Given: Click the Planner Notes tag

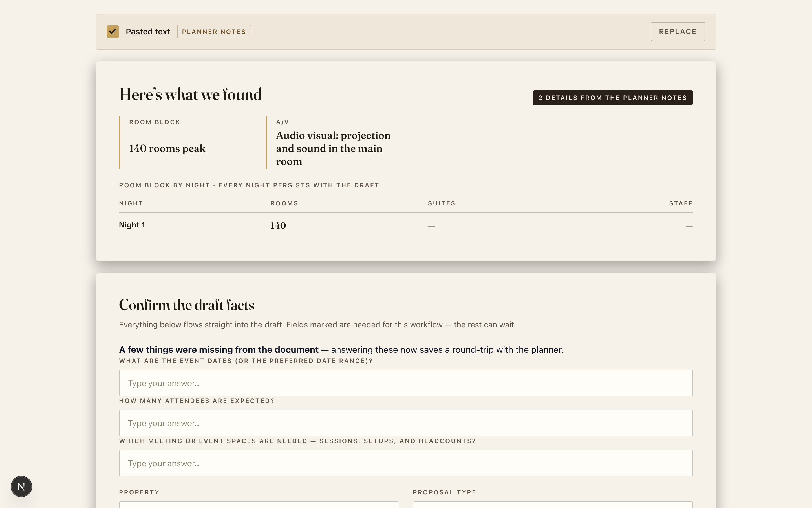Looking at the screenshot, I should (x=214, y=32).
